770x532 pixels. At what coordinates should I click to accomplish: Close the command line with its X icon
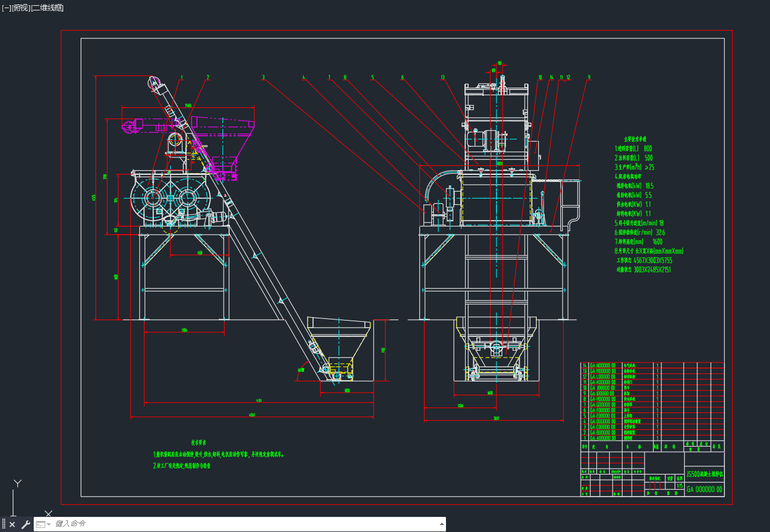[x=12, y=524]
